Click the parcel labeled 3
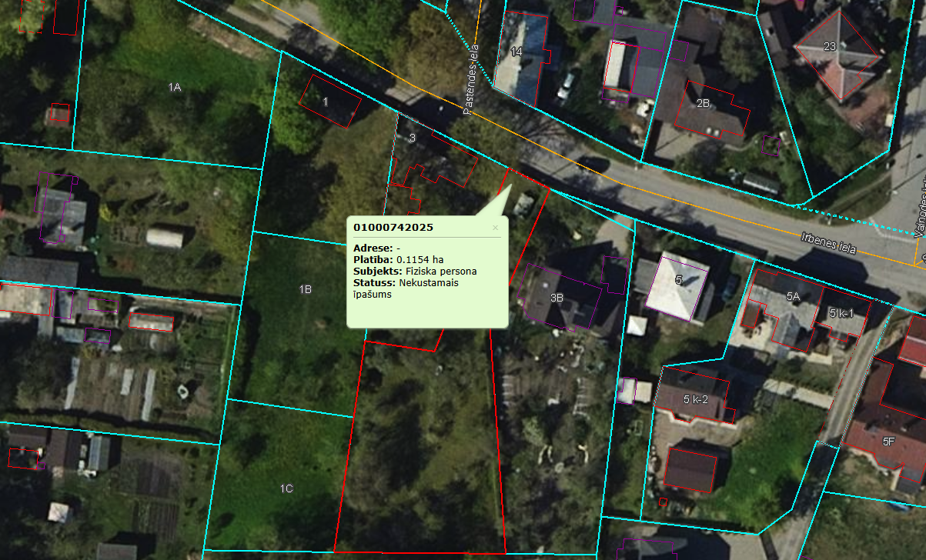Viewport: 926px width, 560px height. click(413, 138)
